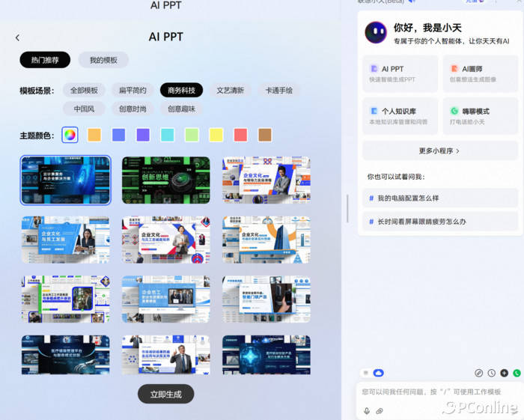Click the chain link icon above chat input
This screenshot has width=524, height=420.
click(x=478, y=373)
